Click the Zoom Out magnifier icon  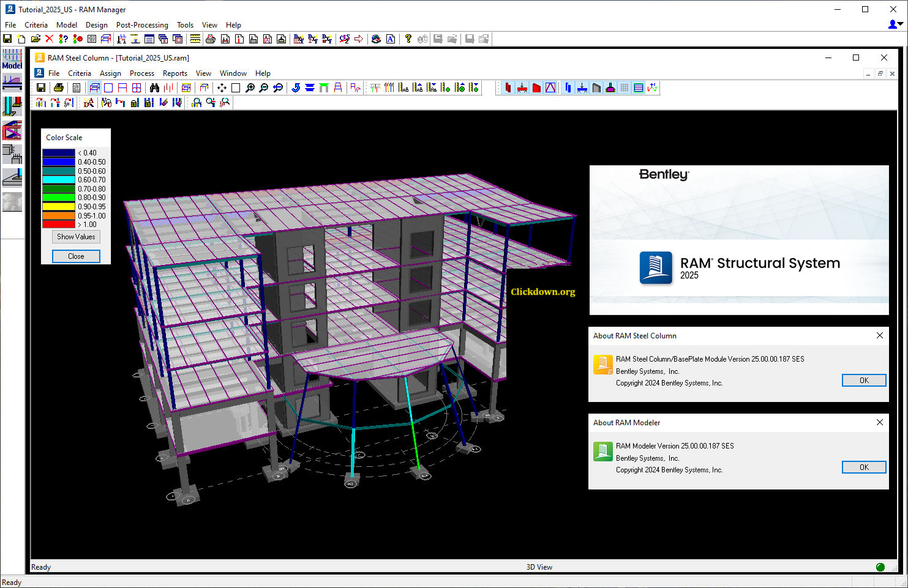[263, 87]
